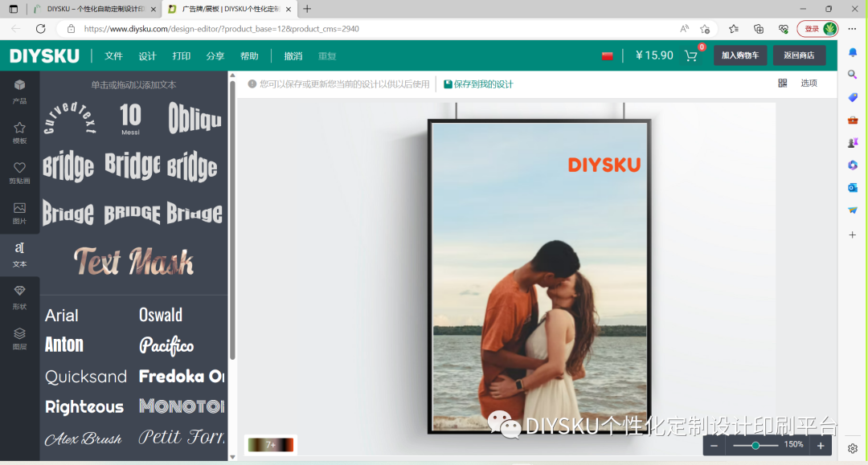Image resolution: width=868 pixels, height=465 pixels.
Task: Open the 模板 (Templates) sidebar panel
Action: pos(19,133)
